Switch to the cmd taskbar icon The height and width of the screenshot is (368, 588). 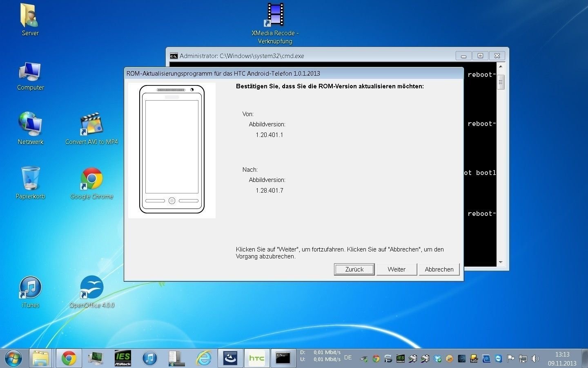click(283, 359)
